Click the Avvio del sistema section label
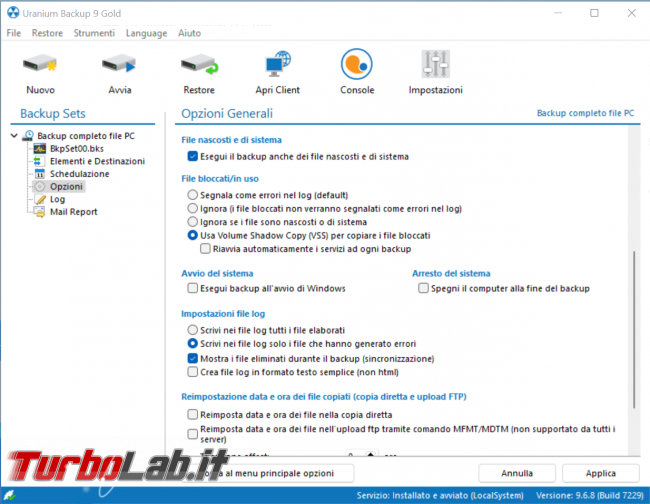This screenshot has width=650, height=504. click(217, 273)
